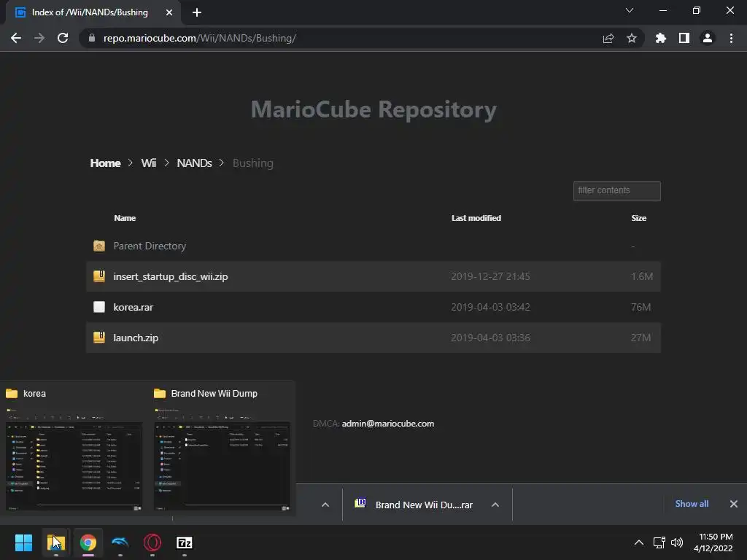
Task: Click the insert_startup_disc_wii.zip archive icon
Action: (x=99, y=276)
